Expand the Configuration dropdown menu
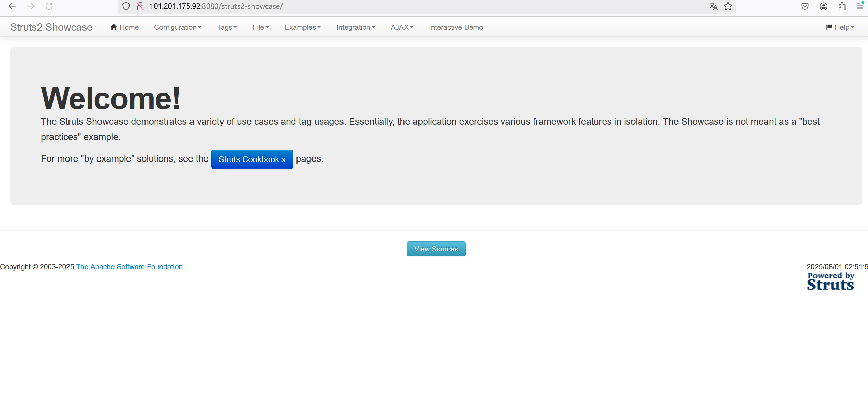The height and width of the screenshot is (414, 868). 178,27
